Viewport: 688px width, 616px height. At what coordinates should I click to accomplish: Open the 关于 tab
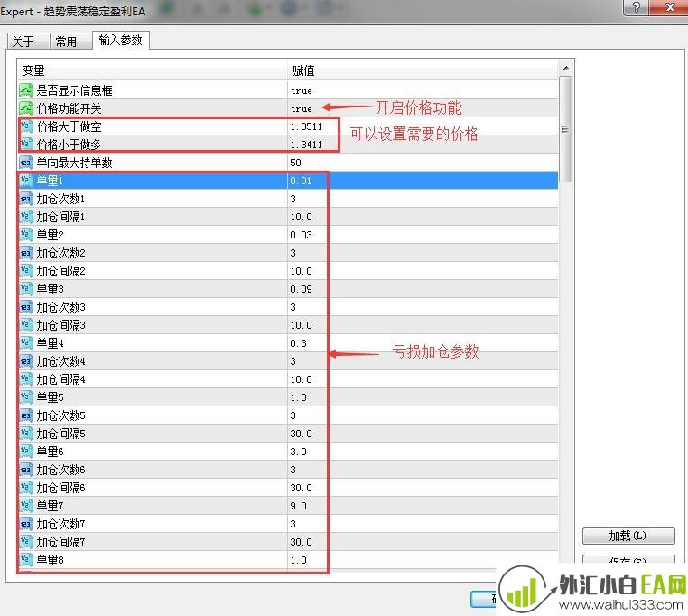pos(29,42)
